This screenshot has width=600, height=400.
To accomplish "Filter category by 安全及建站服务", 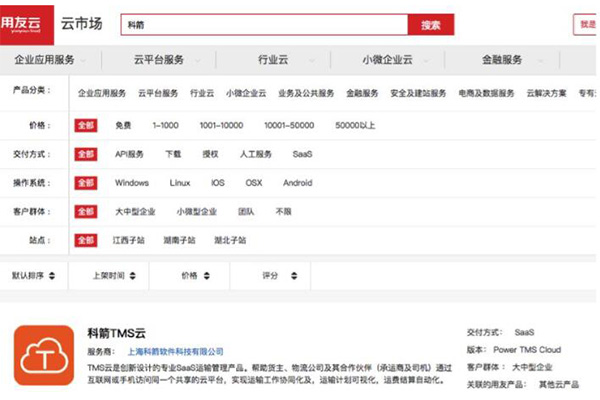I will tap(418, 93).
